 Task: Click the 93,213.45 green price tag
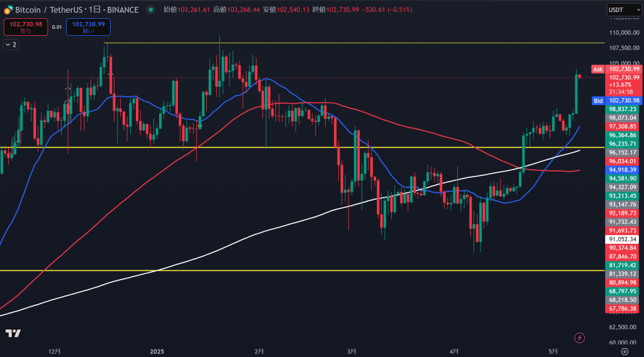tap(623, 195)
